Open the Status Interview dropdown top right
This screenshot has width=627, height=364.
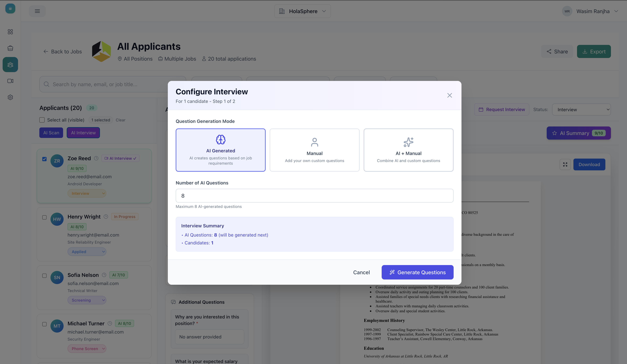click(581, 109)
